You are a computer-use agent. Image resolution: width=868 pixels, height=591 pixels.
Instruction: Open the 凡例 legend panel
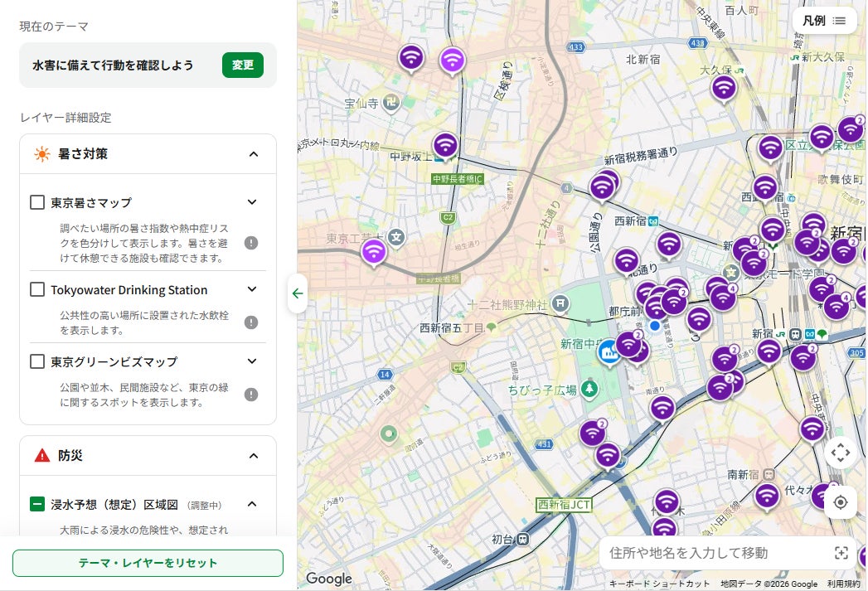tap(824, 21)
